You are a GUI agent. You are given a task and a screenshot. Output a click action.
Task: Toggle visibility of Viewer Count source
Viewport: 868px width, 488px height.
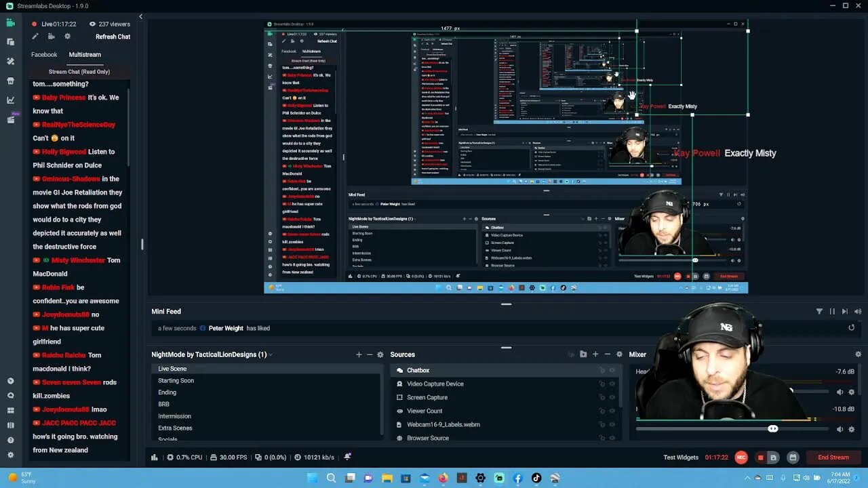[x=612, y=411]
